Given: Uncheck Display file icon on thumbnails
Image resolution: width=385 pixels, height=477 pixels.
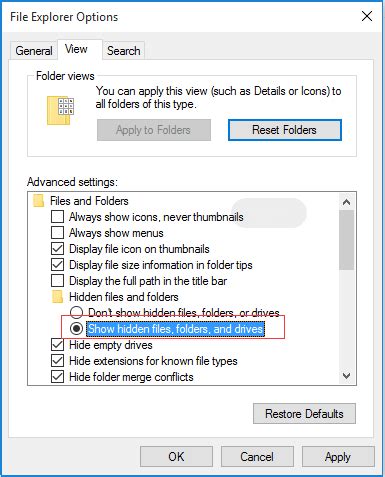Looking at the screenshot, I should pos(57,249).
